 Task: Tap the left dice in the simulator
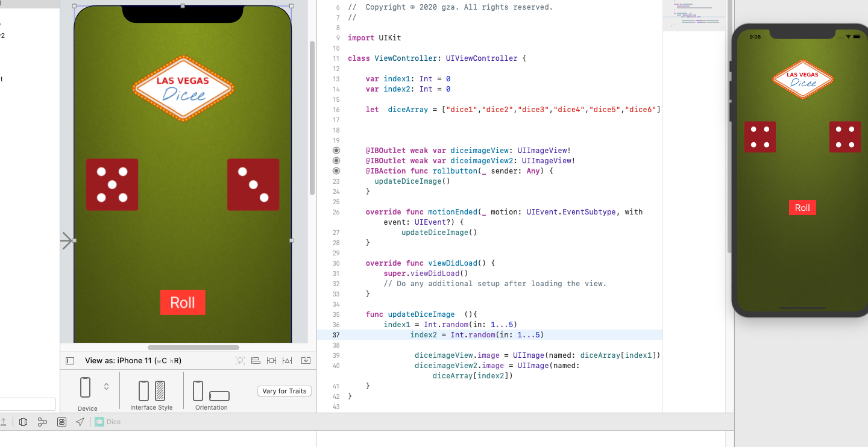point(760,137)
